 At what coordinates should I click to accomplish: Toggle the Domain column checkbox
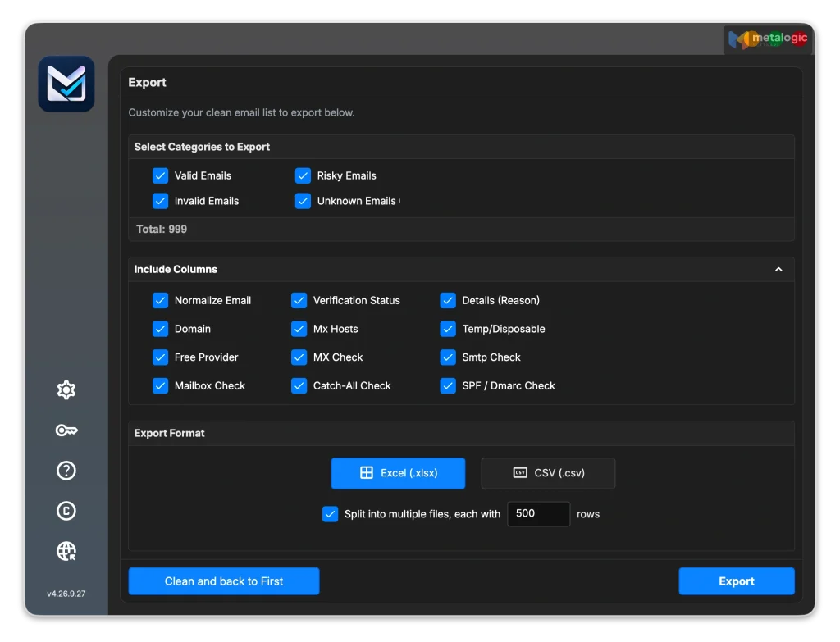pyautogui.click(x=160, y=329)
